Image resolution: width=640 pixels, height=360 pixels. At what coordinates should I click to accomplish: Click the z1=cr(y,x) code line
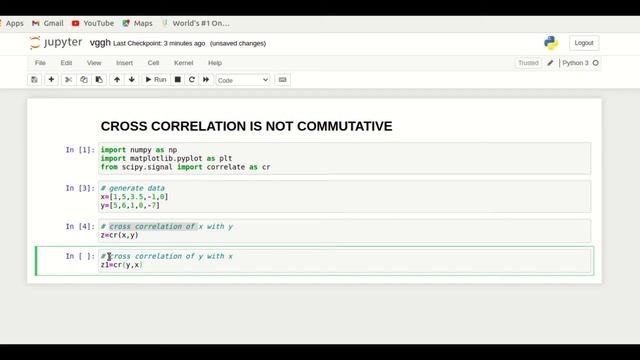point(122,265)
